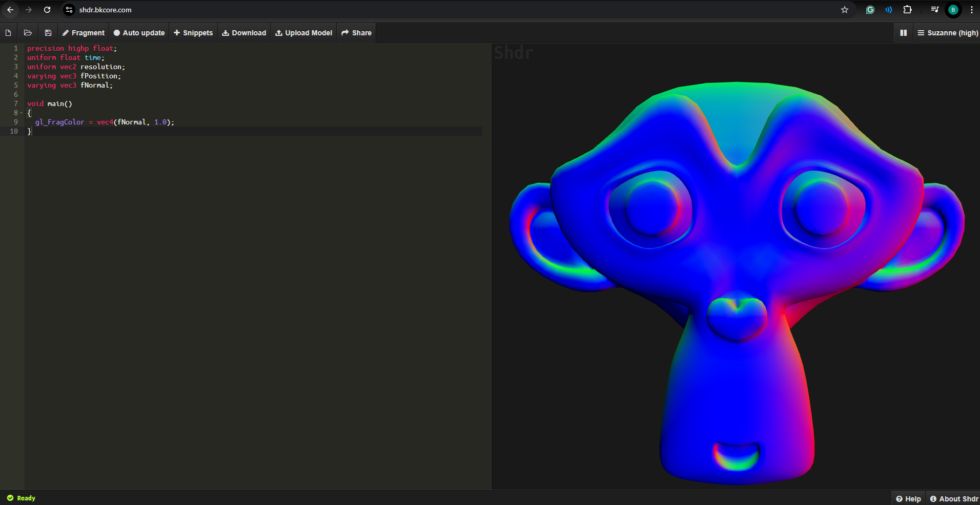This screenshot has height=505, width=980.
Task: Click the floppy disk save icon
Action: [48, 33]
